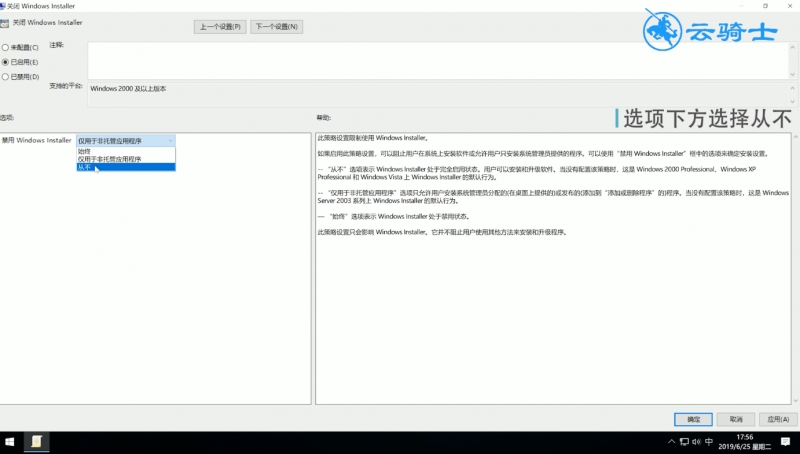Open the 禁用 Windows Installer combo box
Screen dimensions: 800x454
126,140
